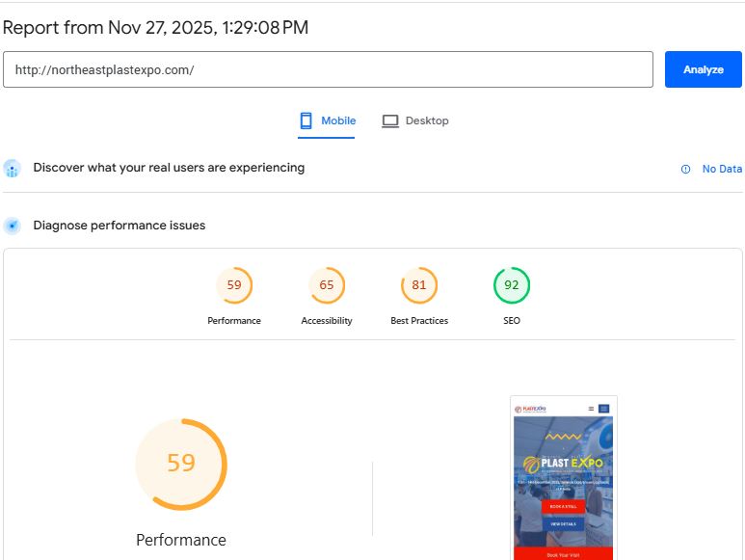Switch to the Desktop tab label

(x=427, y=121)
